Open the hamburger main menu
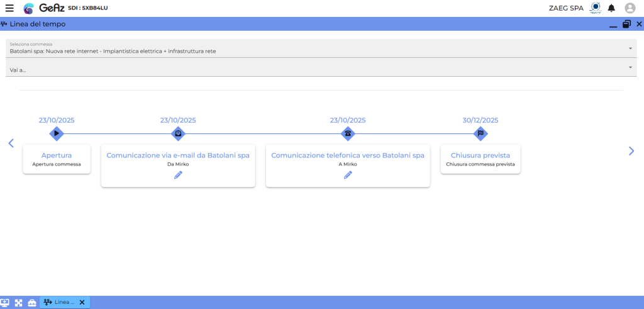The image size is (644, 309). [x=9, y=8]
